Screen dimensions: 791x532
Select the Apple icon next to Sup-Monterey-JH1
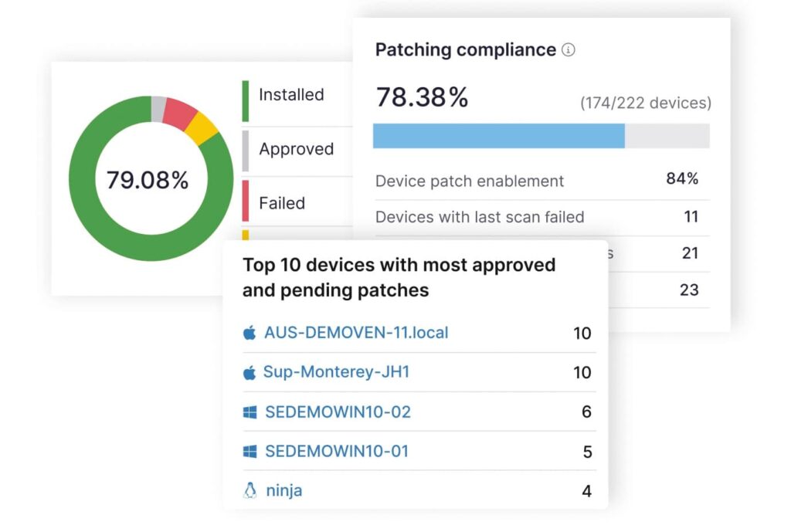pyautogui.click(x=248, y=371)
